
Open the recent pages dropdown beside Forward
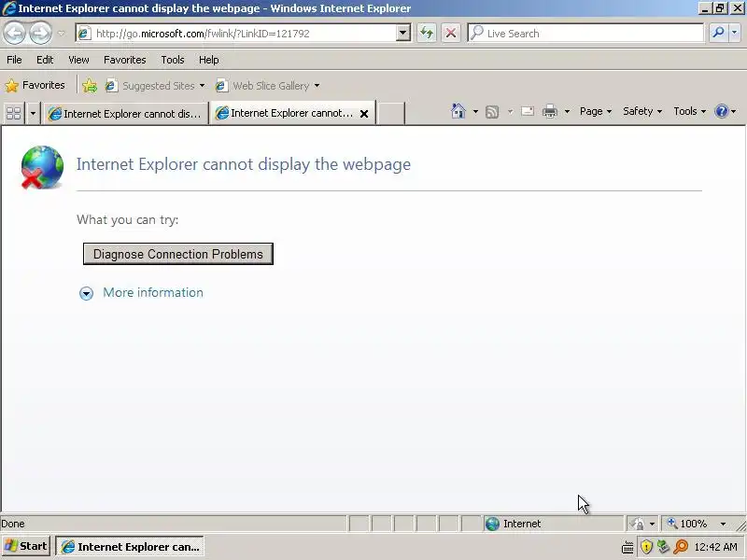62,34
